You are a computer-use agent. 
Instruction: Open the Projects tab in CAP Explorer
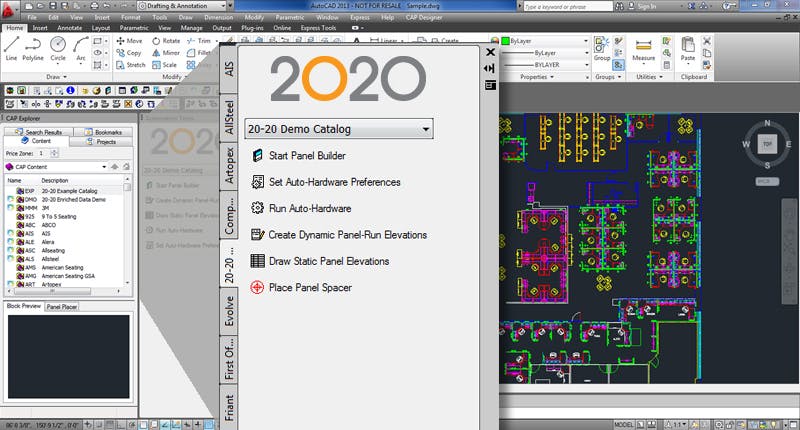click(102, 142)
